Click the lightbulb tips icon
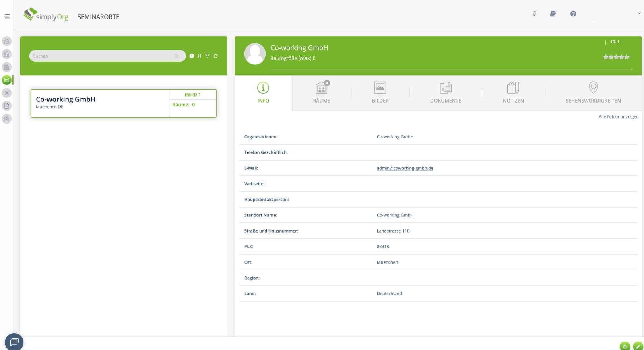Viewport: 644px width, 350px height. point(535,14)
